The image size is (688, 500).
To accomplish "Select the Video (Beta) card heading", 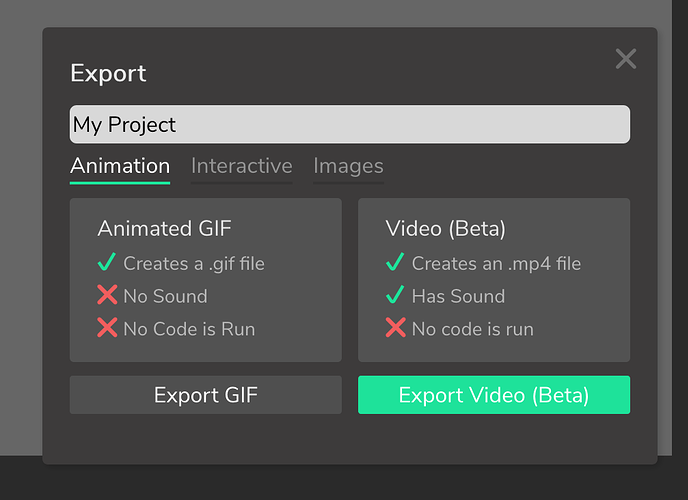I will (x=445, y=229).
